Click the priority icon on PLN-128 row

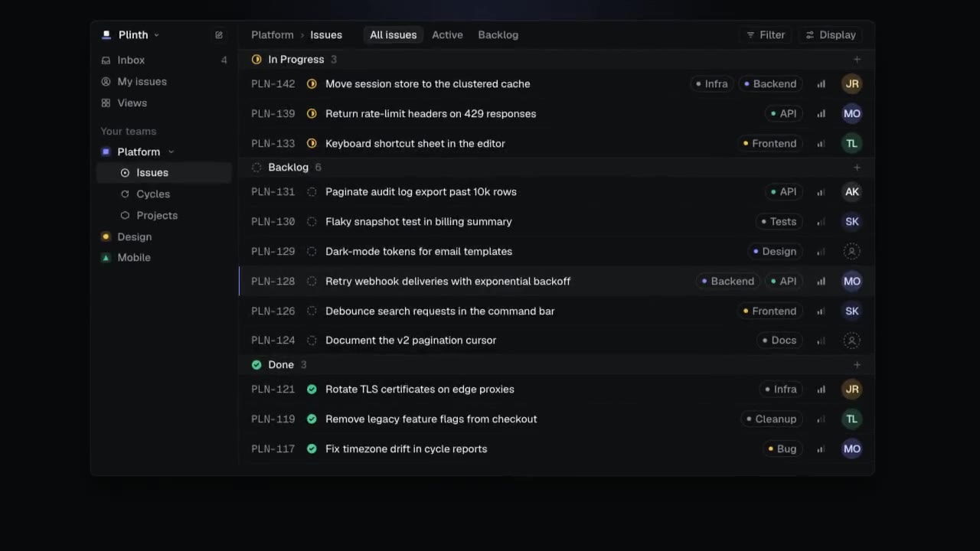tap(821, 282)
